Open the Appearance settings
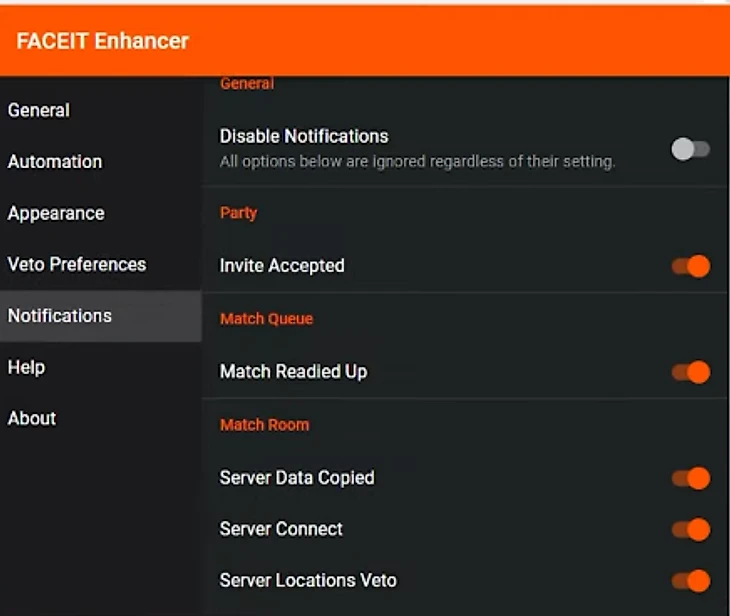Viewport: 730px width, 616px height. [x=56, y=213]
